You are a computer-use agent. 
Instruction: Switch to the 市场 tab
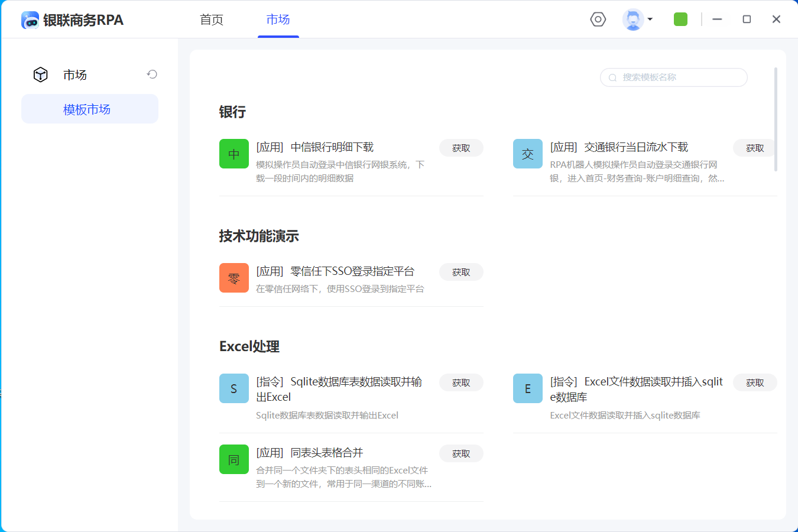pos(278,20)
